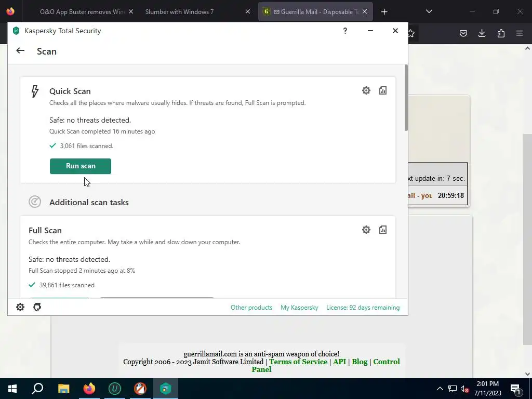The image size is (532, 399).
Task: Close the O&O App Buster tab
Action: [x=131, y=12]
